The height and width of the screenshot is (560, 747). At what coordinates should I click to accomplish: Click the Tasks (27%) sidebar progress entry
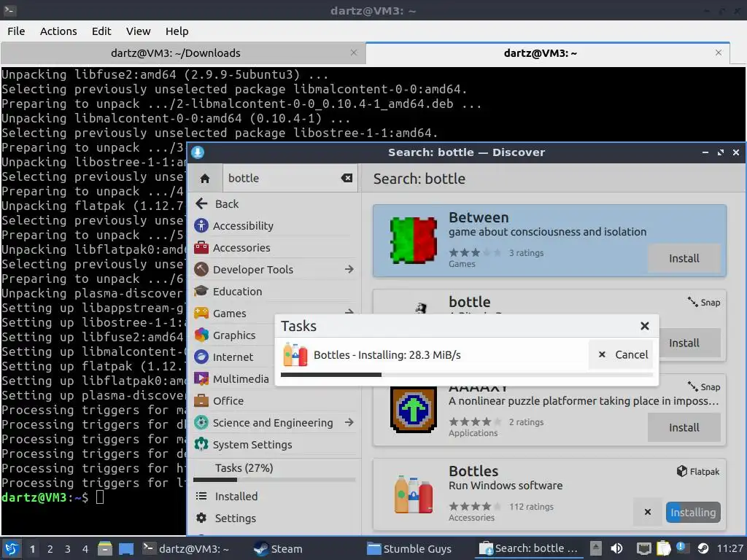point(274,473)
